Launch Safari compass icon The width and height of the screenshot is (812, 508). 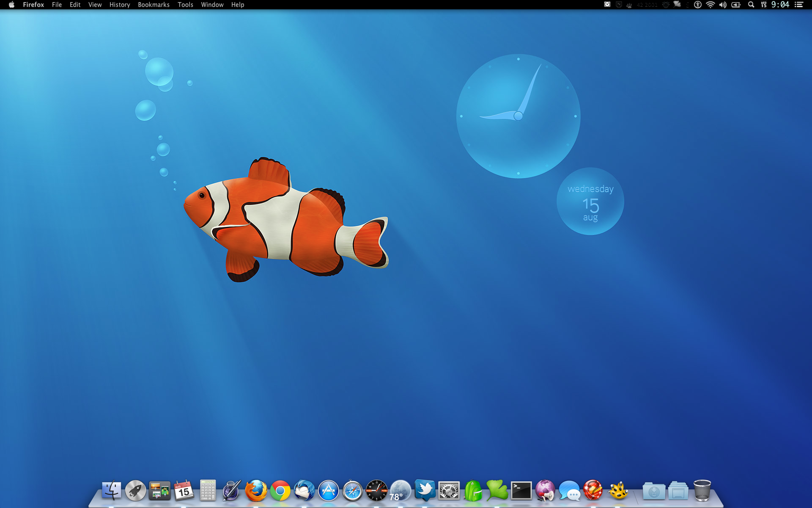[x=352, y=491]
